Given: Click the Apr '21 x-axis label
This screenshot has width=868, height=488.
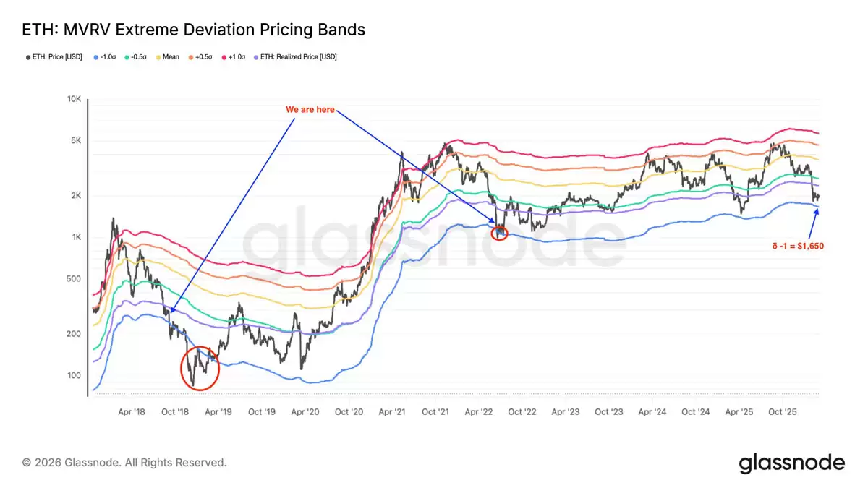Looking at the screenshot, I should coord(391,412).
